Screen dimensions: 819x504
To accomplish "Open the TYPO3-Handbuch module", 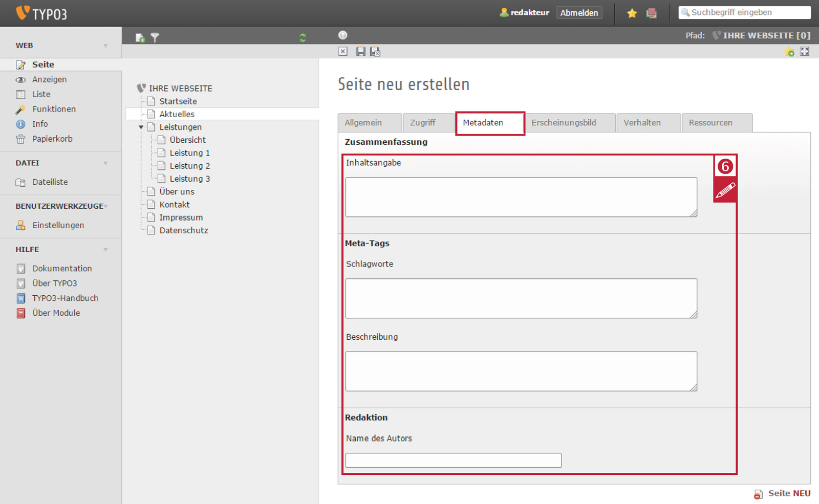I will tap(65, 298).
